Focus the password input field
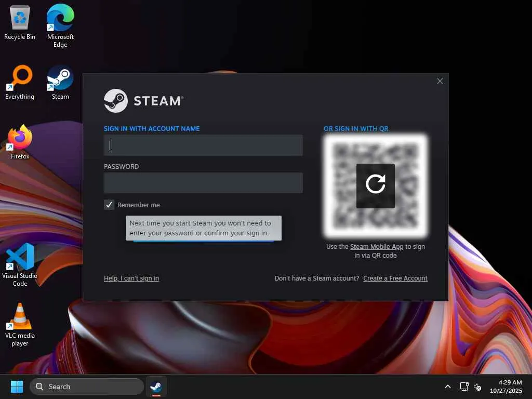 point(203,183)
